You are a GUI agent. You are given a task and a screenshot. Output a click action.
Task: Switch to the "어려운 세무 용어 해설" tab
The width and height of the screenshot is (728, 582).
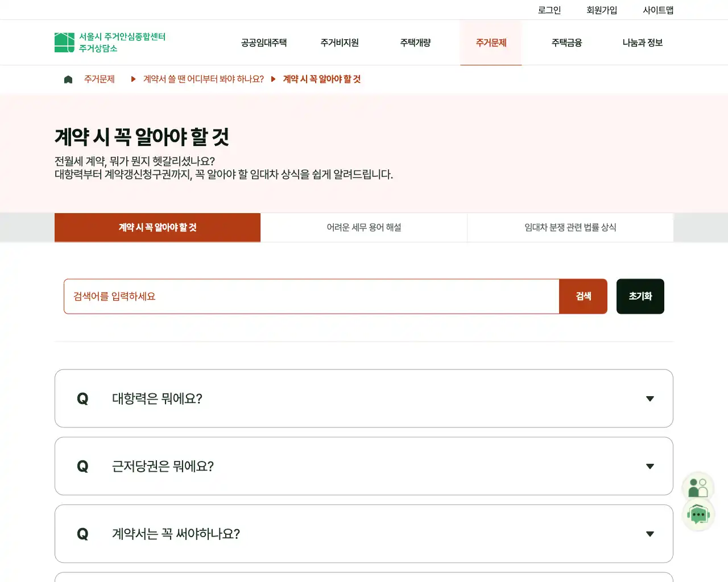click(363, 227)
